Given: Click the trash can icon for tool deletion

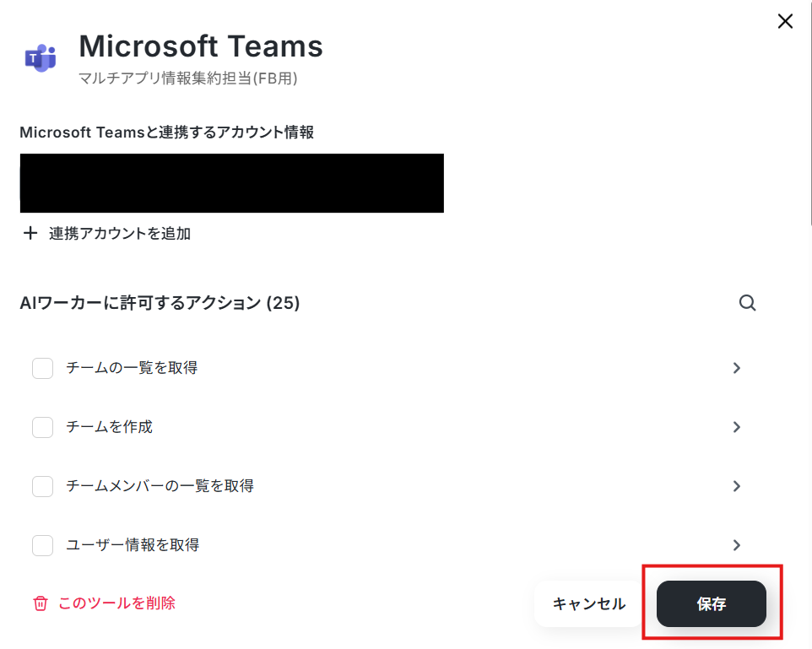Looking at the screenshot, I should [41, 603].
